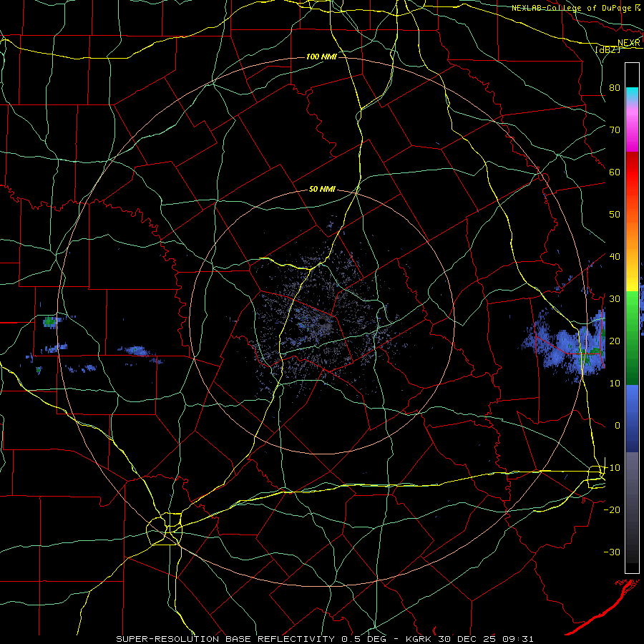Click the "100 NMI" range ring label

point(321,57)
